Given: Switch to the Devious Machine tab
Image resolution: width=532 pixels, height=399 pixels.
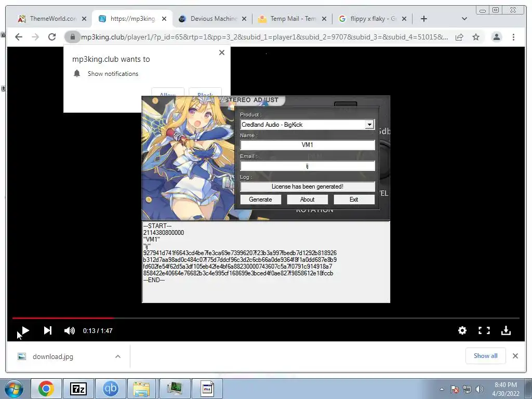Looking at the screenshot, I should [213, 19].
